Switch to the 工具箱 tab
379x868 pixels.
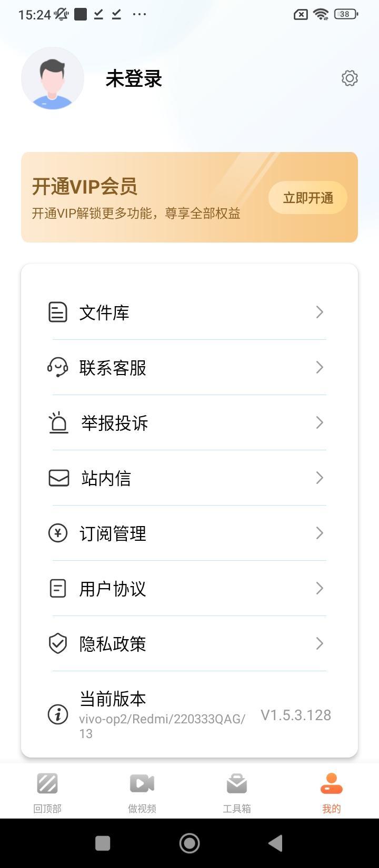point(237,793)
